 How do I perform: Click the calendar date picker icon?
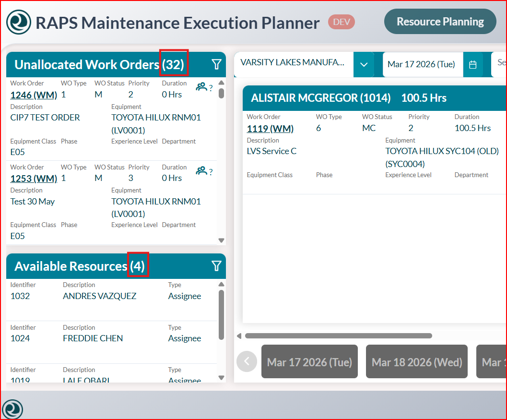[472, 64]
